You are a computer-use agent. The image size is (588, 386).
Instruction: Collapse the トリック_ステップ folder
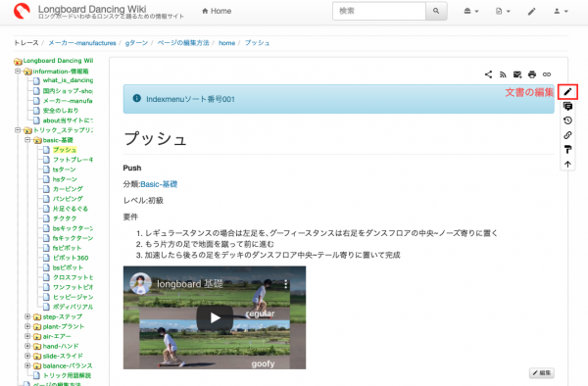tap(18, 130)
